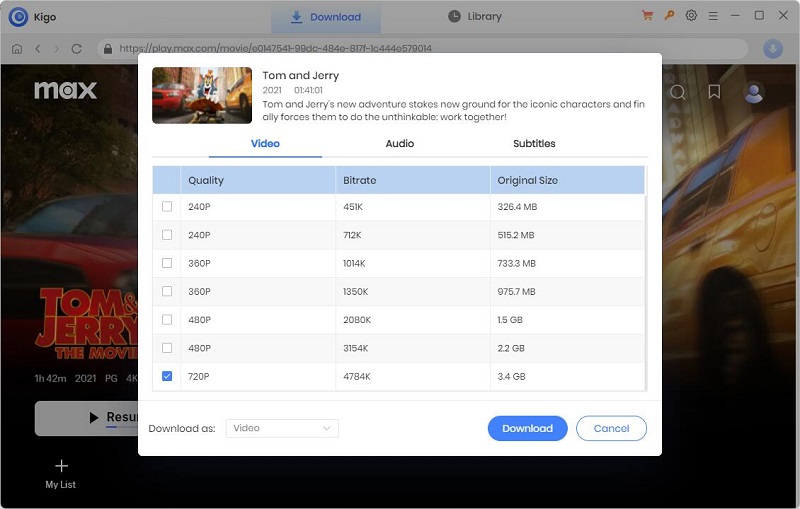Navigate forward with the right arrow
The width and height of the screenshot is (800, 509).
tap(57, 48)
